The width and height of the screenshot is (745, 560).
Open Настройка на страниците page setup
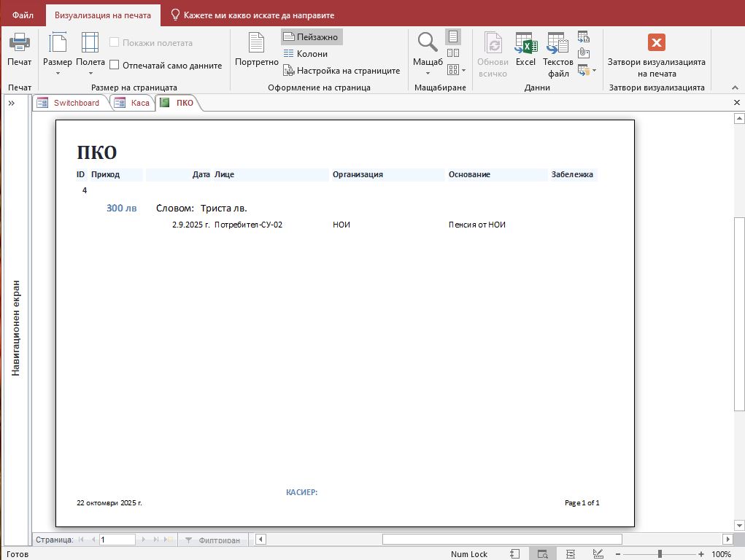tap(341, 71)
